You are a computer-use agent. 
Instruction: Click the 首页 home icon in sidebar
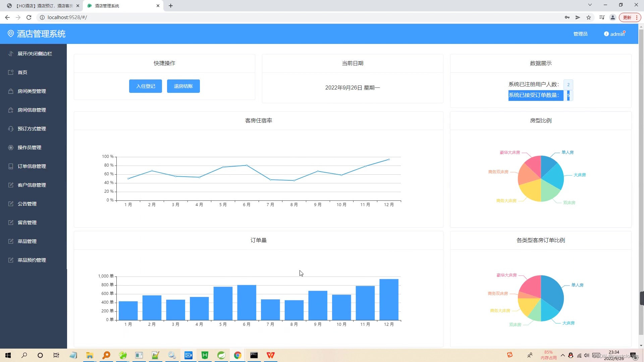[11, 72]
